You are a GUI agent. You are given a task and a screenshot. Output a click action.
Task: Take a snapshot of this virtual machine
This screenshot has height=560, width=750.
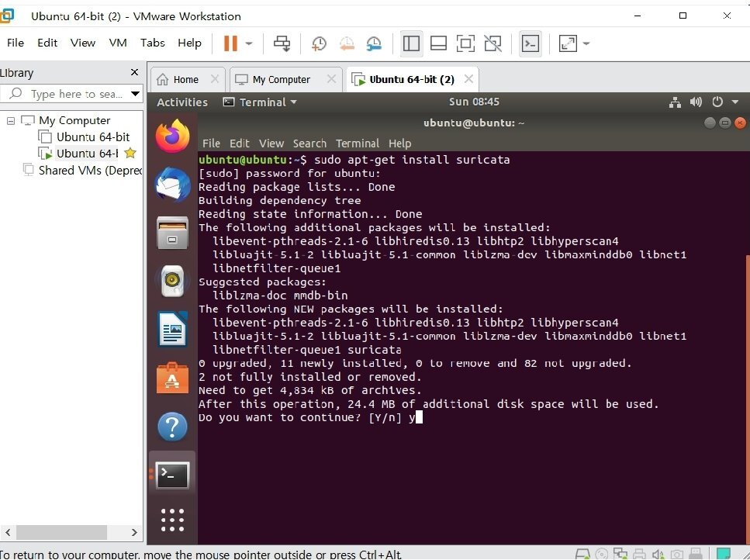(319, 43)
